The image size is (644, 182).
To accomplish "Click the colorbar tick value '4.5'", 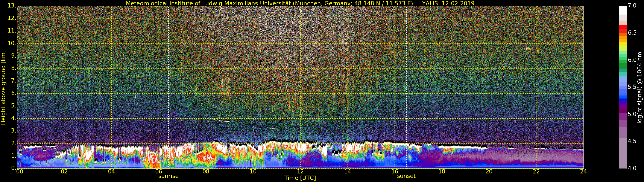I will click(632, 141).
